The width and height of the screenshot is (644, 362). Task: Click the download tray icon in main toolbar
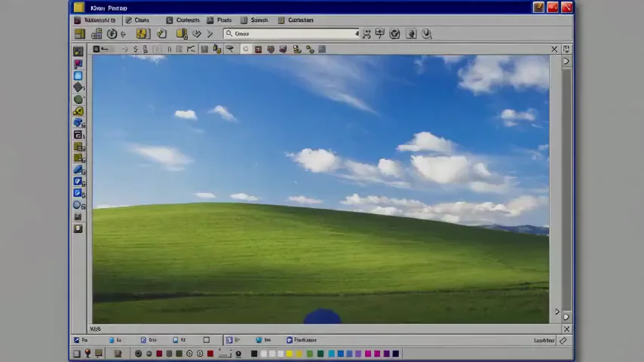point(411,34)
